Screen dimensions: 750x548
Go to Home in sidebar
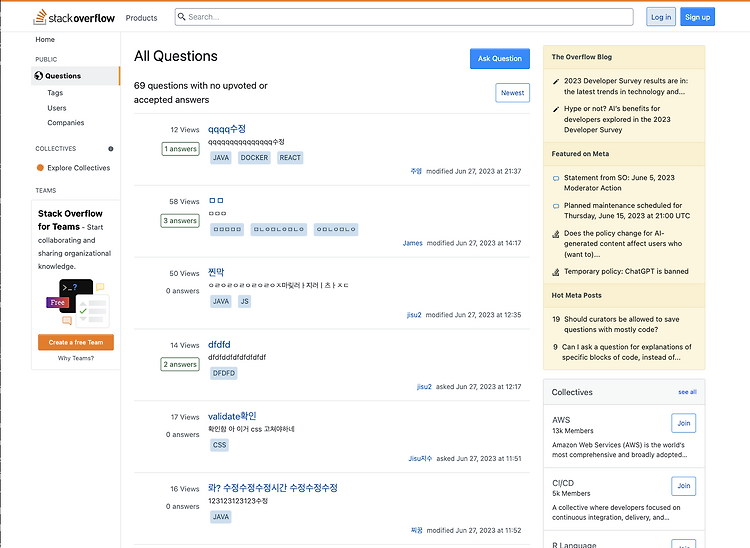[45, 40]
